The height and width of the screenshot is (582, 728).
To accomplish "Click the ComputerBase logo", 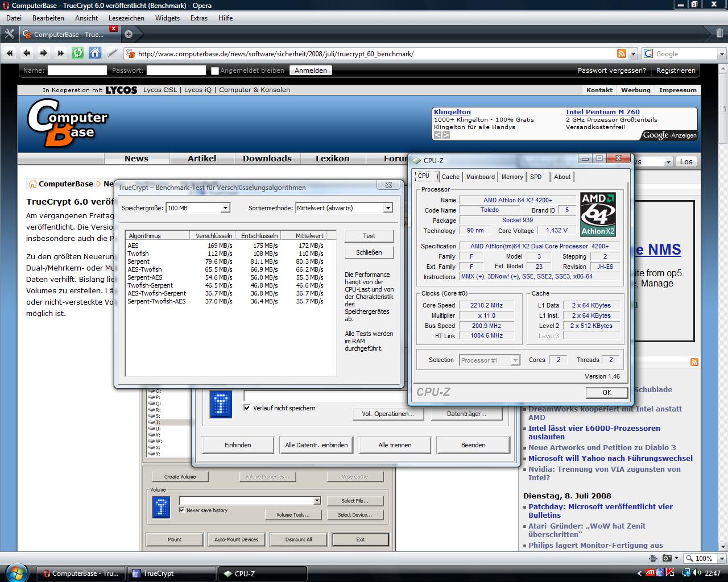I will coord(67,122).
